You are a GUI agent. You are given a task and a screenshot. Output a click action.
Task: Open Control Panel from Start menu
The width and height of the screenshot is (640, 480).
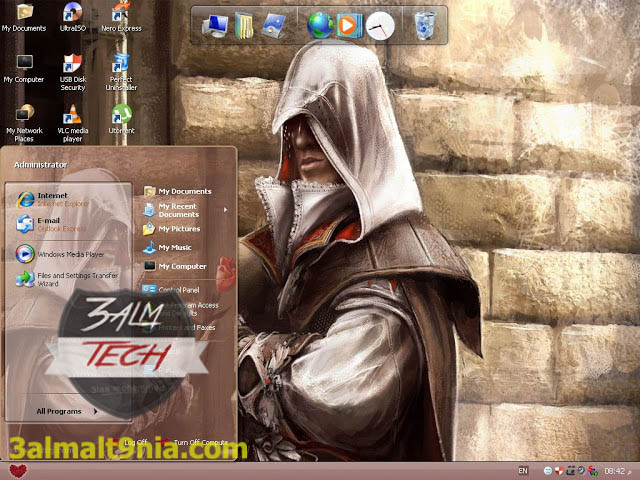click(171, 290)
